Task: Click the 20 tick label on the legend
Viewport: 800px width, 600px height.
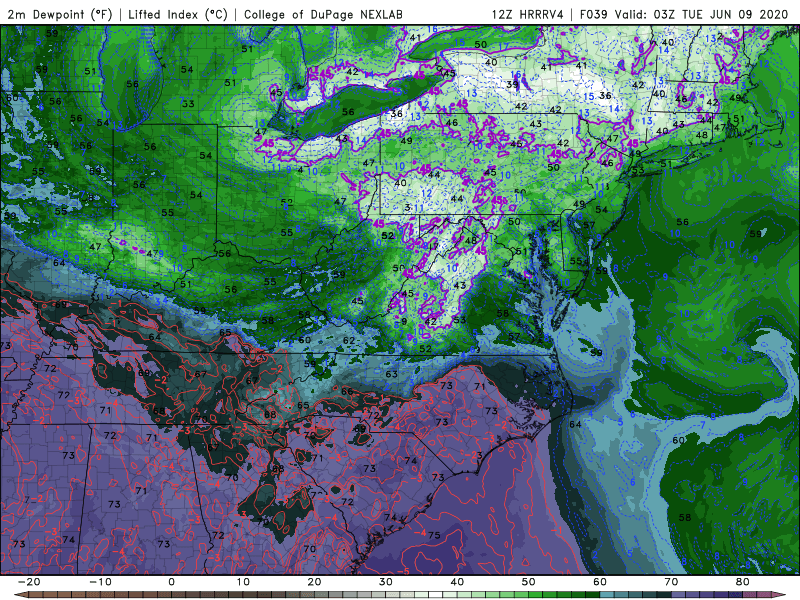Action: (x=314, y=582)
